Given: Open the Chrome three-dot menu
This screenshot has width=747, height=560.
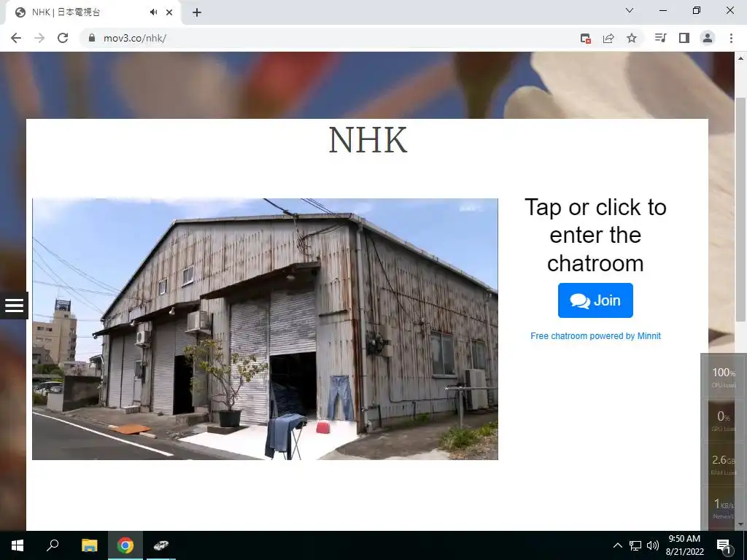Looking at the screenshot, I should (x=731, y=38).
